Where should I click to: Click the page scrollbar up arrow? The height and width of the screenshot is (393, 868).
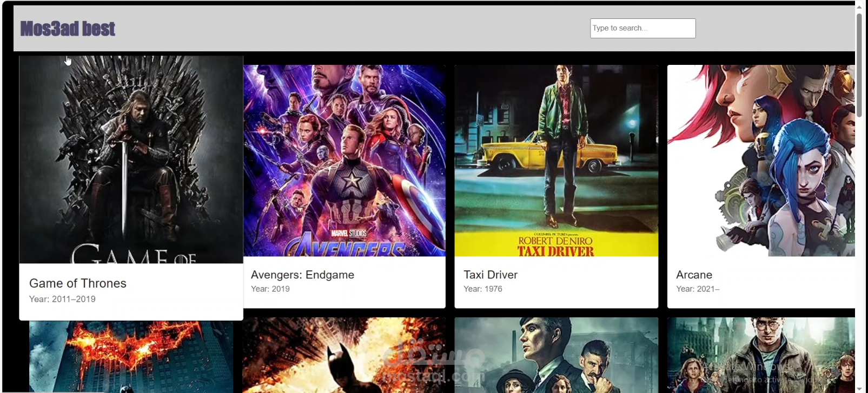coord(859,6)
